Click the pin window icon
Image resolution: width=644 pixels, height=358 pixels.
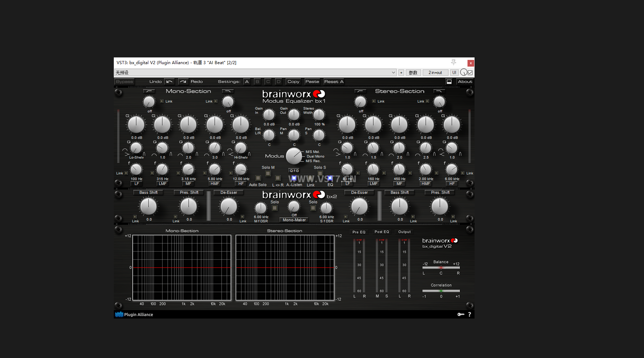(453, 62)
